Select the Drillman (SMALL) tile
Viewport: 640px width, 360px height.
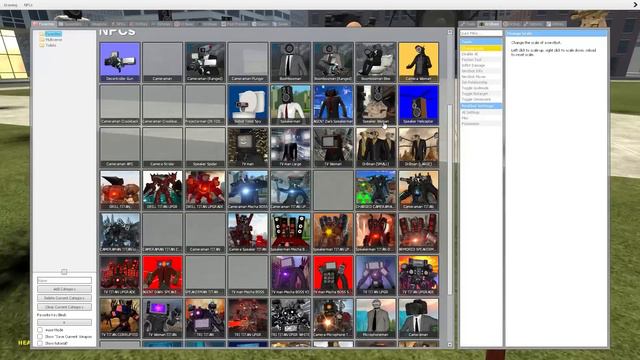[376, 147]
